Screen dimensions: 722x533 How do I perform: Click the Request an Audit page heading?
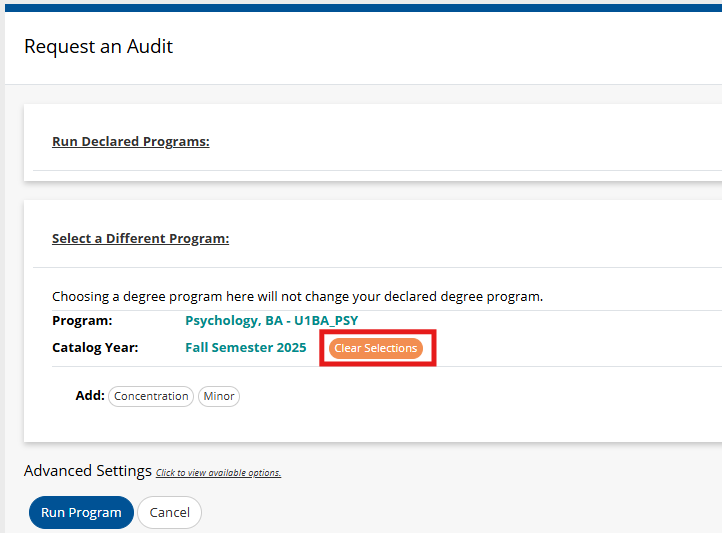[99, 46]
